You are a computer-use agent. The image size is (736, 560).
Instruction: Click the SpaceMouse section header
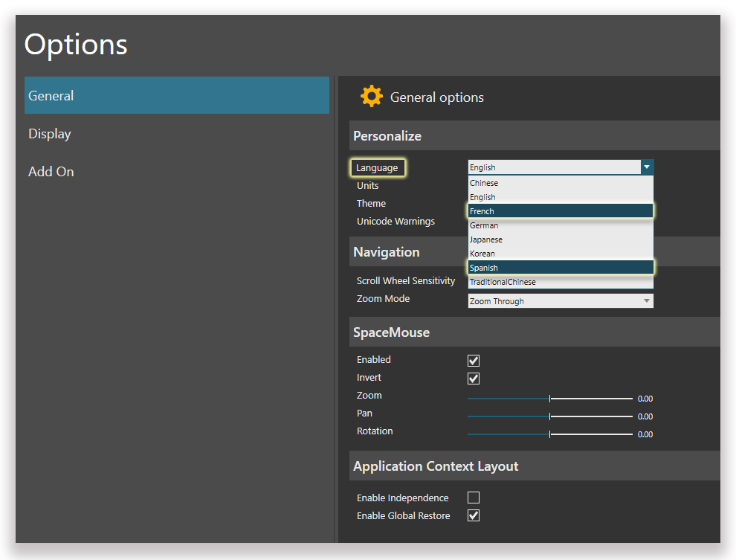tap(535, 332)
